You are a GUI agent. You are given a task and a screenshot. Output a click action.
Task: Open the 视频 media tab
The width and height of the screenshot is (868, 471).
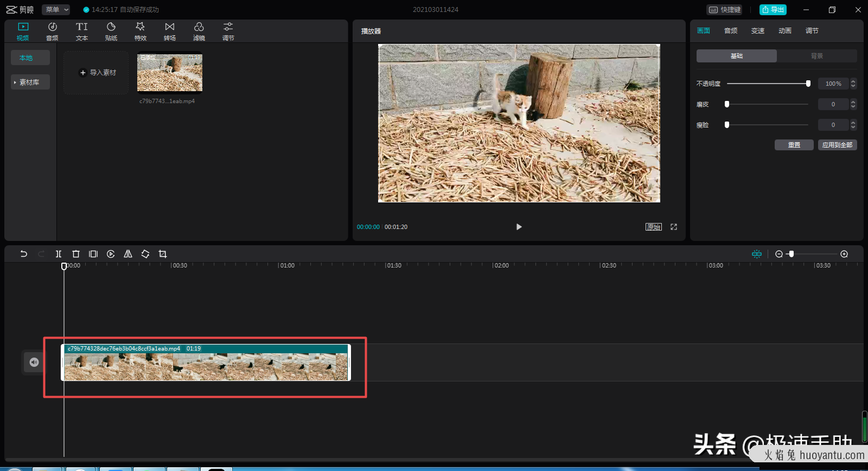click(x=23, y=31)
